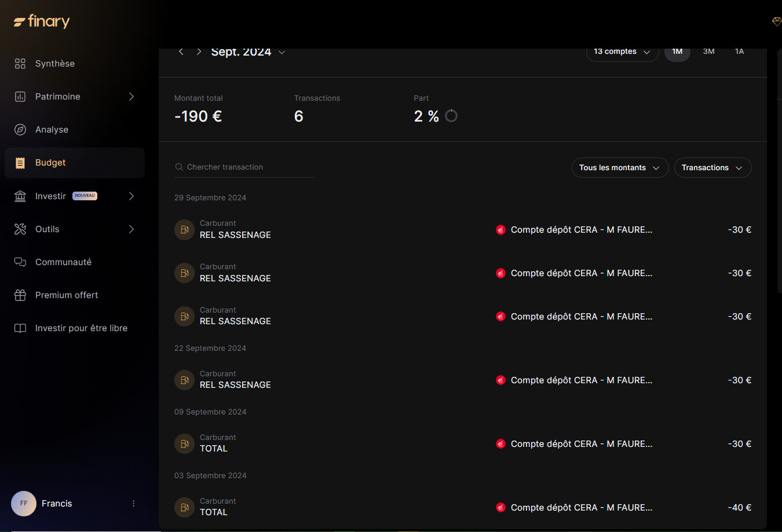Click the finary logo
This screenshot has width=782, height=532.
[42, 22]
